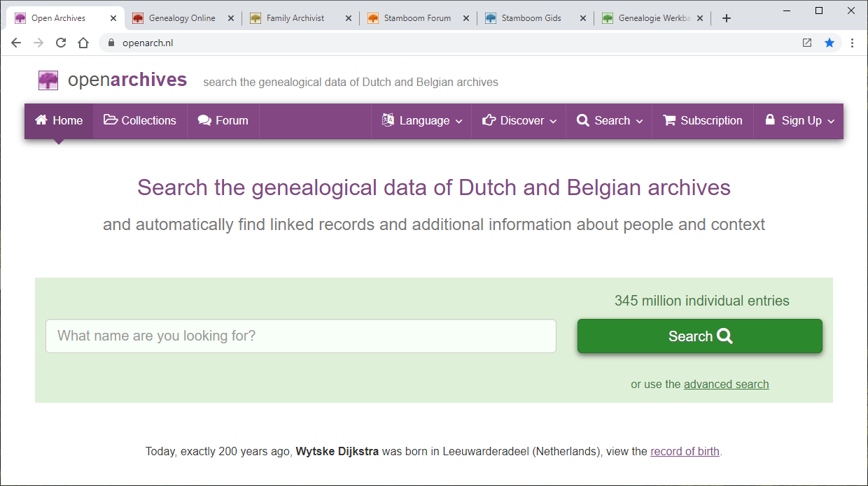Screen dimensions: 868x486
Task: Expand the Search menu dropdown
Action: 610,120
